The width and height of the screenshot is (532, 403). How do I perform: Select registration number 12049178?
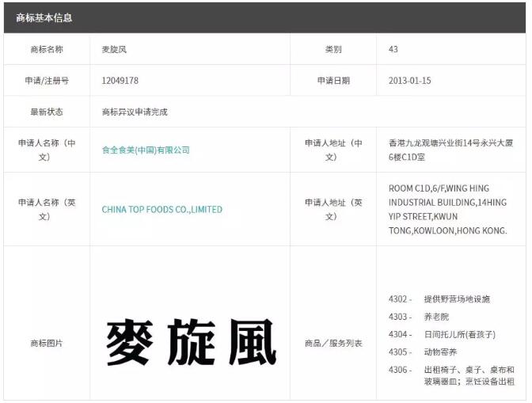pos(120,81)
